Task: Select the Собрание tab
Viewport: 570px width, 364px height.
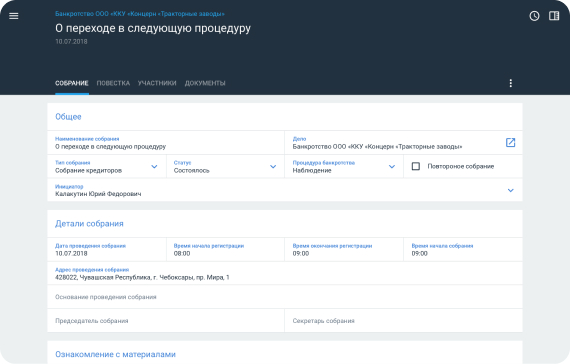Action: pyautogui.click(x=72, y=83)
